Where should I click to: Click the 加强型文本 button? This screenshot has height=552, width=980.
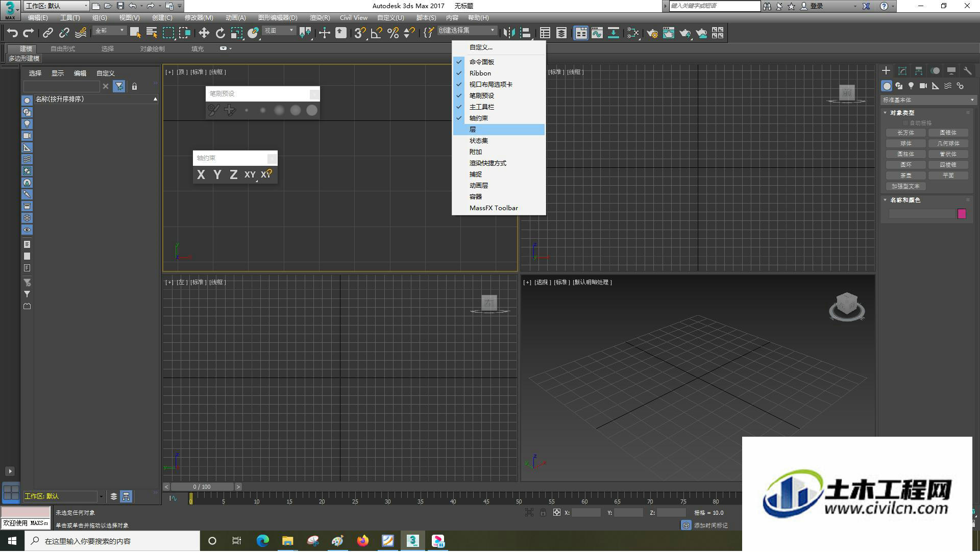[905, 187]
